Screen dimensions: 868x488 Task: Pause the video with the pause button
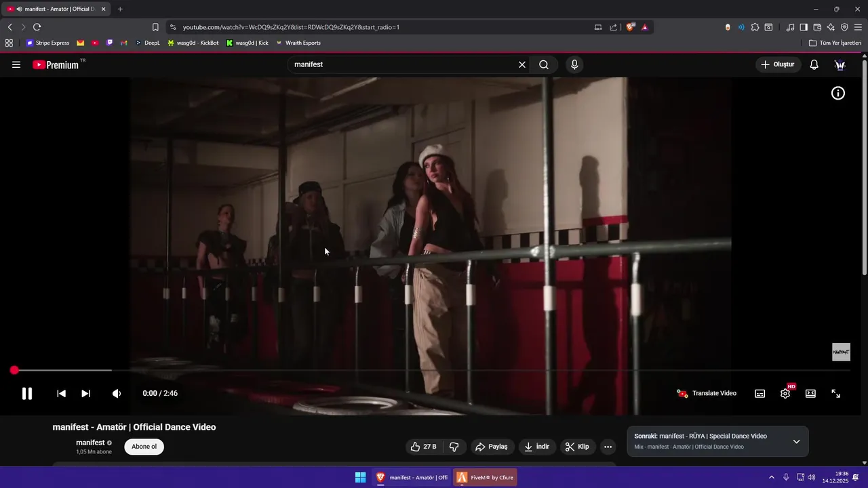click(27, 393)
